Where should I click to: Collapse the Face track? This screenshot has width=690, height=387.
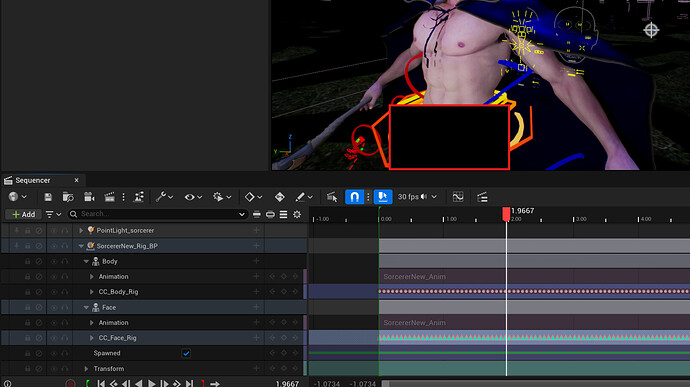click(x=86, y=307)
